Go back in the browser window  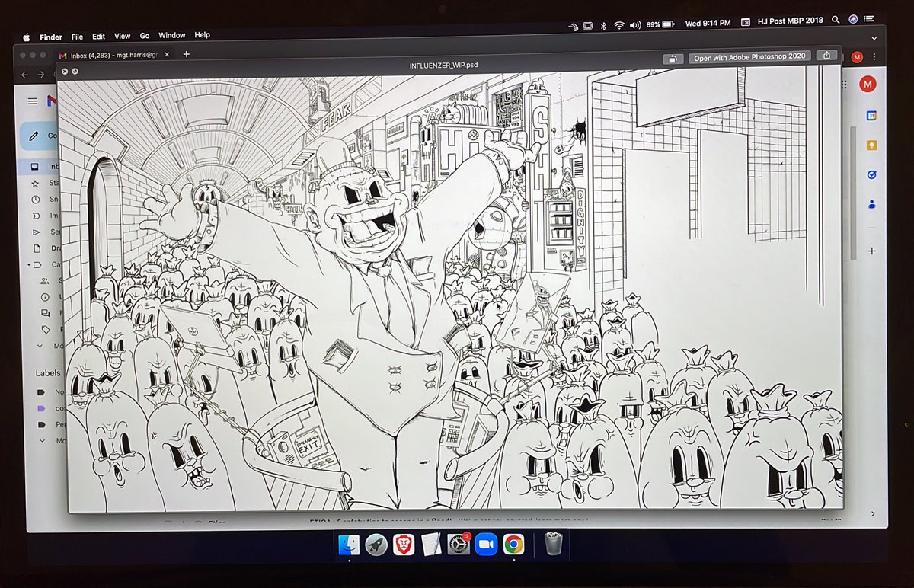click(x=24, y=75)
